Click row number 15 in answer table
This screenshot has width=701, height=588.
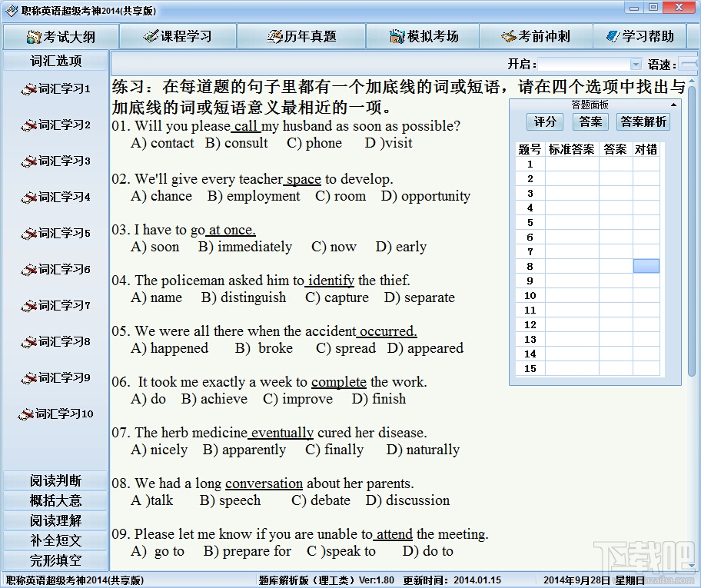point(530,368)
